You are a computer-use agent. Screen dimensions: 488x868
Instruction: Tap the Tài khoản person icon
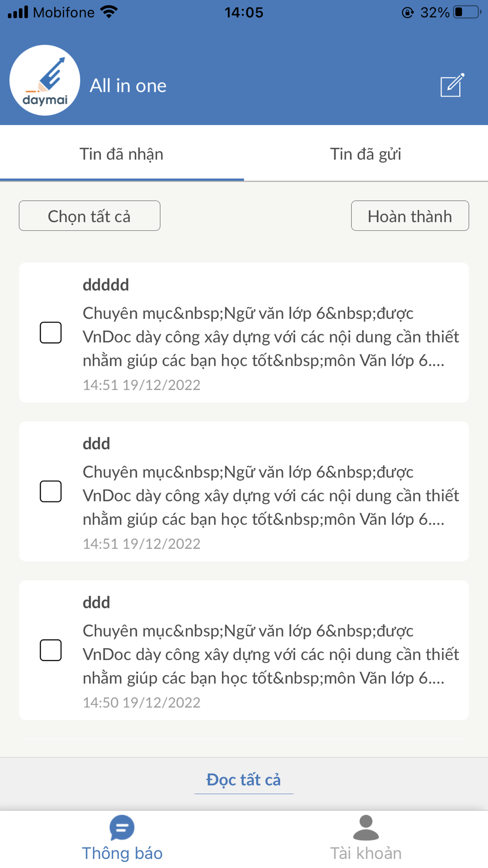coord(366,827)
